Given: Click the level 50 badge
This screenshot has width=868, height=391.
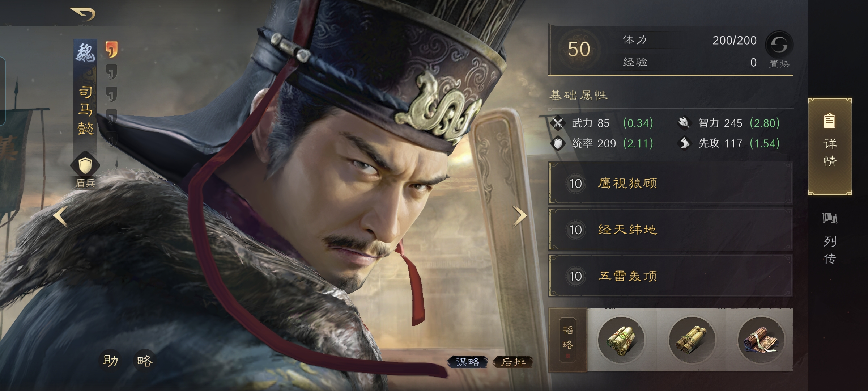Looking at the screenshot, I should (579, 49).
